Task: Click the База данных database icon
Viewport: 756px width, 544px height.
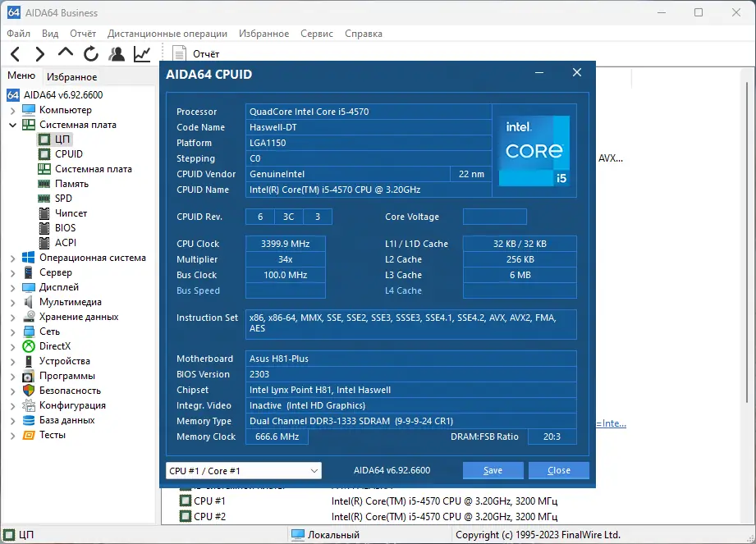Action: click(29, 420)
